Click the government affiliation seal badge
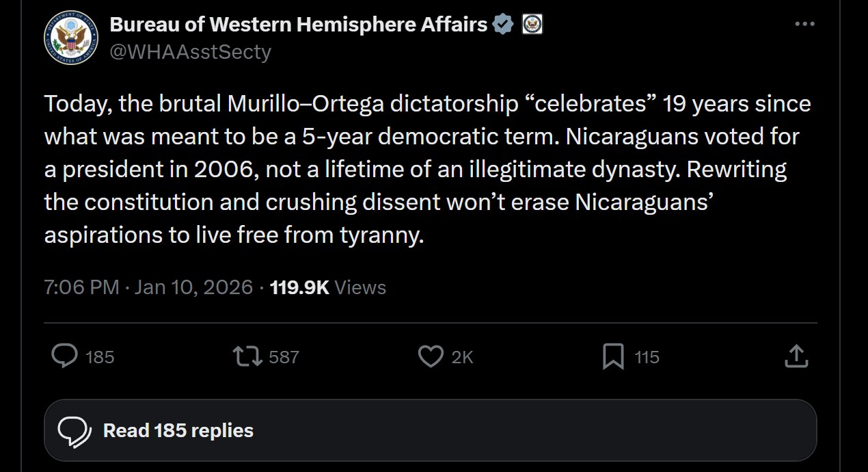 click(532, 25)
